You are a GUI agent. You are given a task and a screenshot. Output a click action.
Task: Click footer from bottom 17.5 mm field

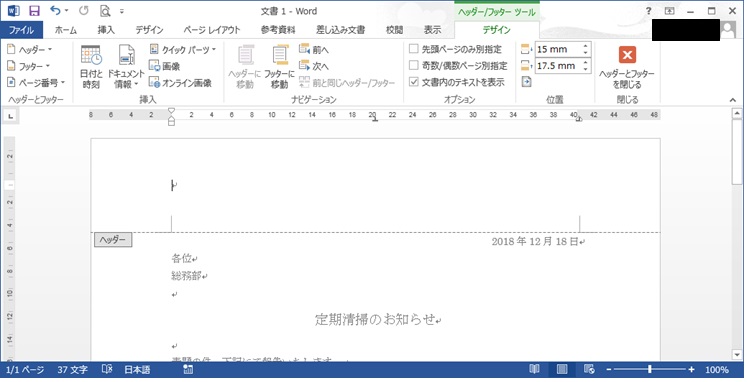click(558, 66)
